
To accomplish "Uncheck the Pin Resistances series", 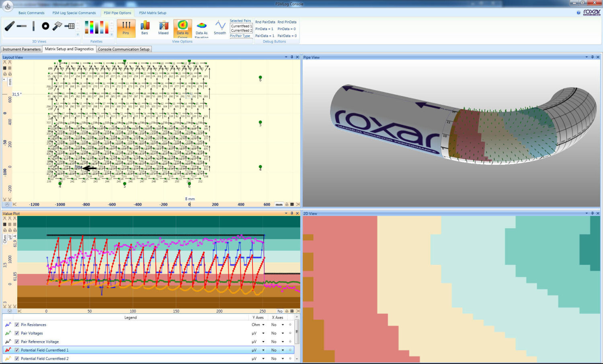I will click(17, 325).
